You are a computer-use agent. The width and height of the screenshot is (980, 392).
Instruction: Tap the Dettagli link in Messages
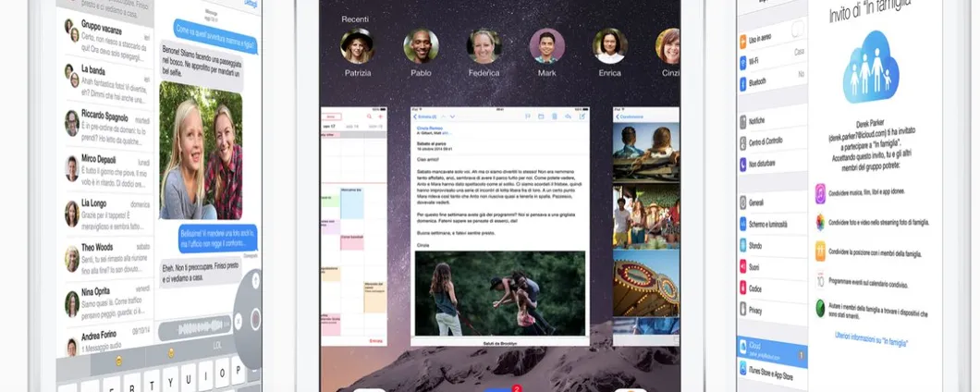click(251, 4)
